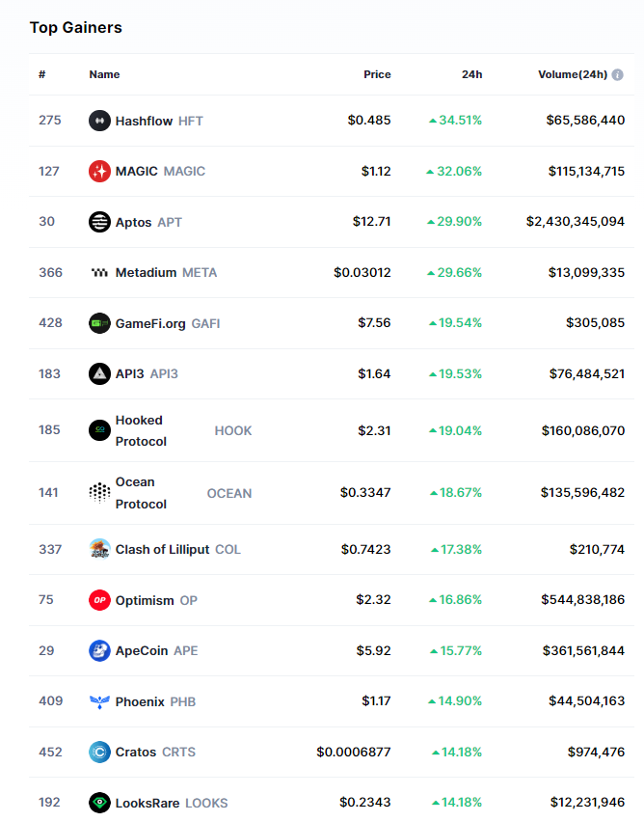The height and width of the screenshot is (822, 644).
Task: Sort by the Name column header
Action: [104, 74]
